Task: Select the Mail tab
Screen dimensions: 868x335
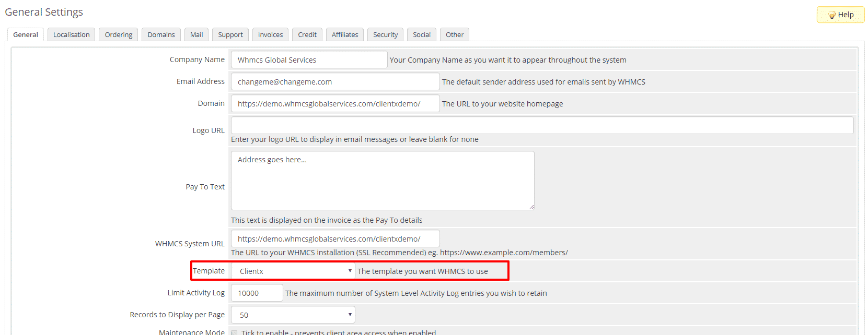Action: click(196, 35)
